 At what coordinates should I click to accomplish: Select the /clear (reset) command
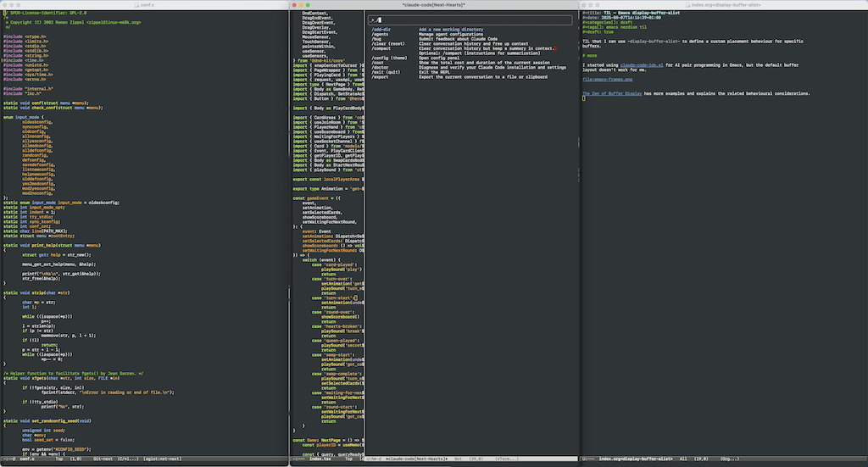click(x=388, y=44)
